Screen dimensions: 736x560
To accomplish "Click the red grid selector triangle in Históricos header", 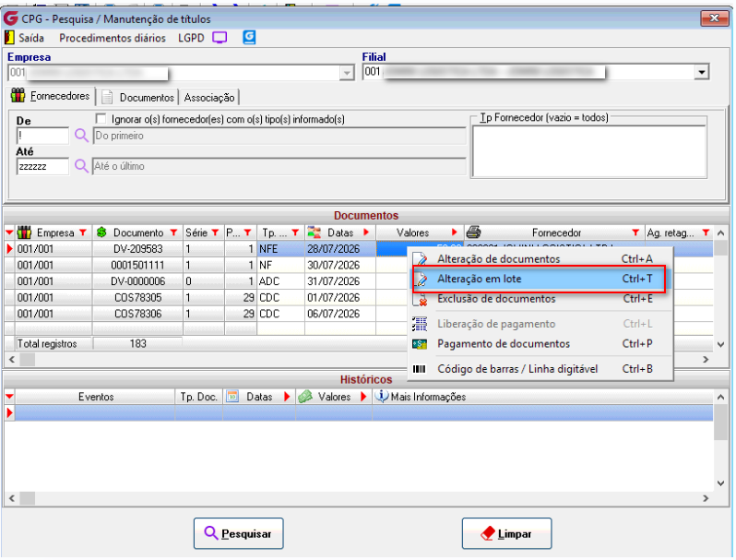I will [9, 397].
